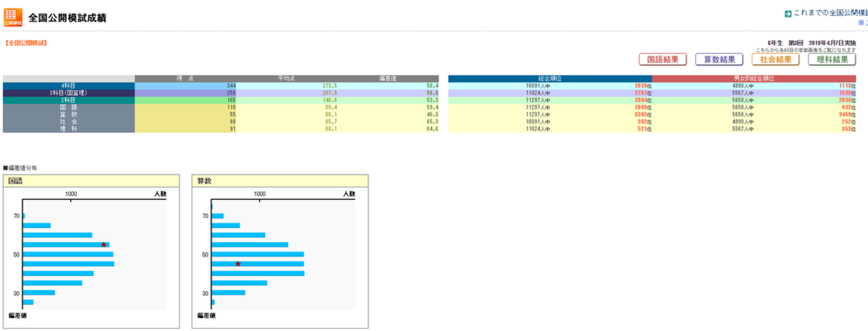Select the 国語 row label in the table
The width and height of the screenshot is (868, 331).
[69, 107]
